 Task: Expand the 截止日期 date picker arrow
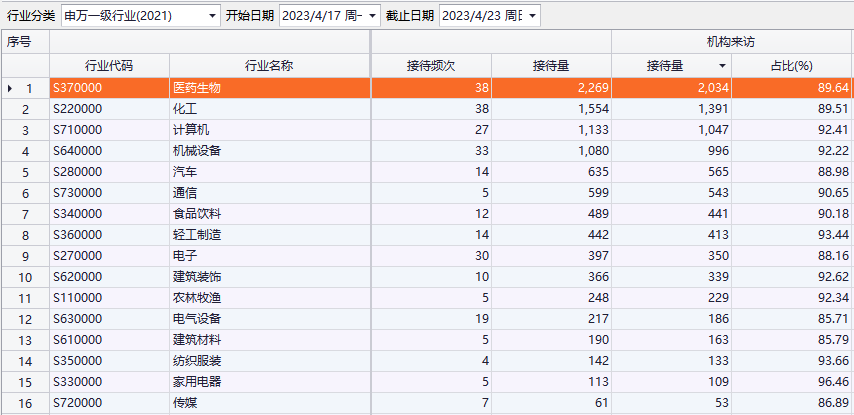coord(532,16)
